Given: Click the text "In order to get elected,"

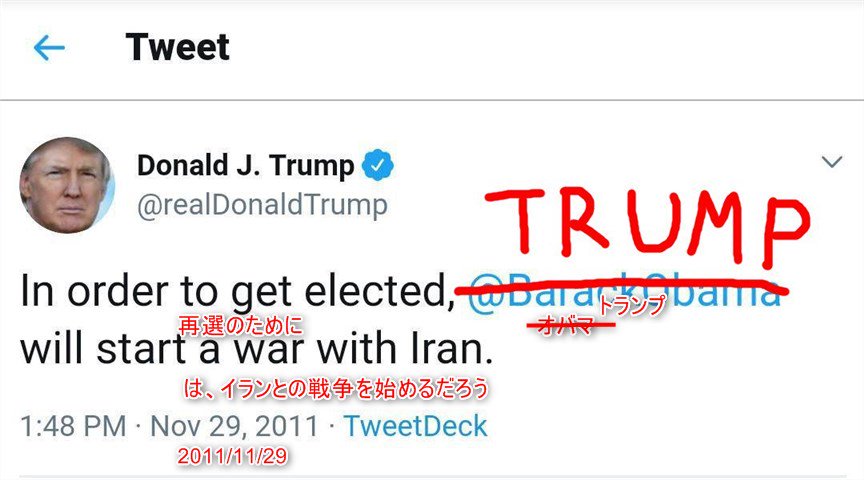Looking at the screenshot, I should [x=237, y=292].
